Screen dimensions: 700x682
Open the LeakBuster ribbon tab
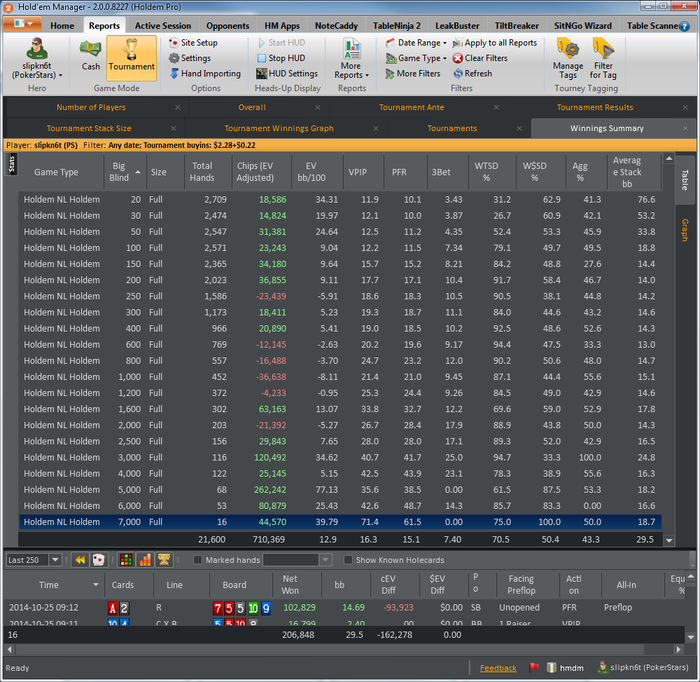click(x=457, y=26)
